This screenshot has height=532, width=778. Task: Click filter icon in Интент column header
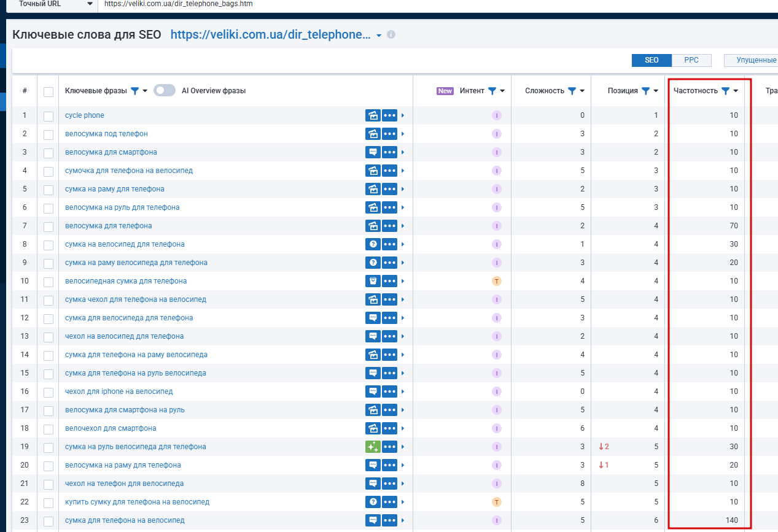492,91
